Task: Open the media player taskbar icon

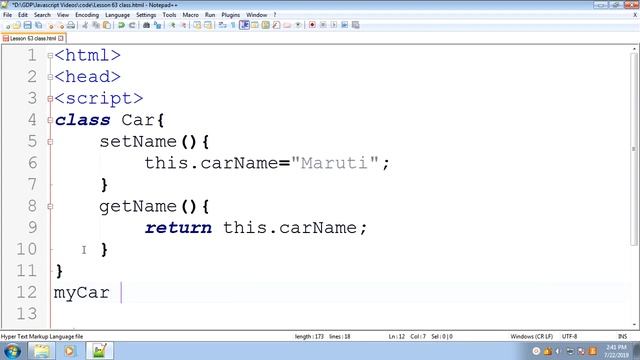Action: coord(69,351)
